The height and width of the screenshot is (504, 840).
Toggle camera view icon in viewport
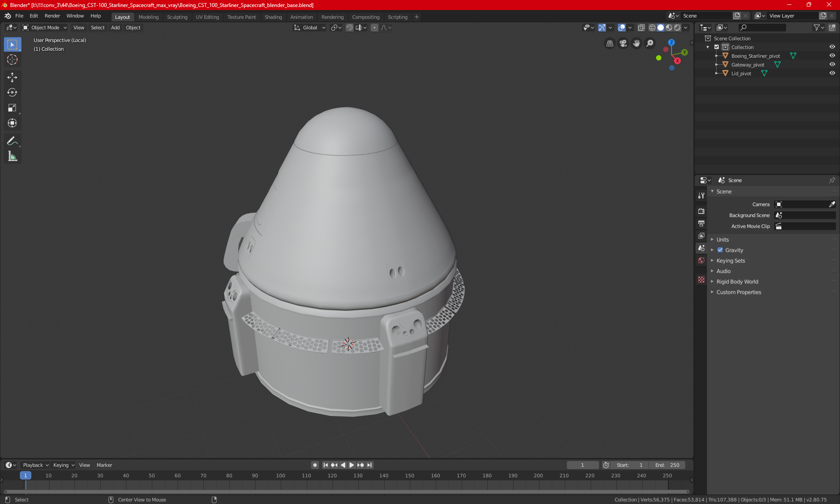coord(623,43)
